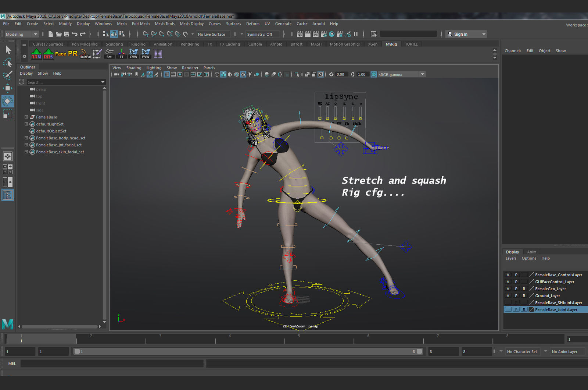Click the shelf editor gear icon
The width and height of the screenshot is (588, 390).
[24, 56]
